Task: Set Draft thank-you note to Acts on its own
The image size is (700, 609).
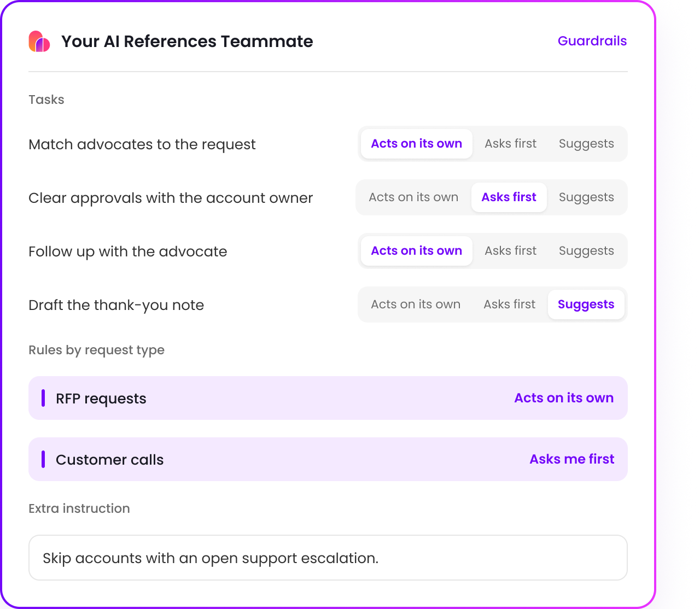Action: (416, 304)
